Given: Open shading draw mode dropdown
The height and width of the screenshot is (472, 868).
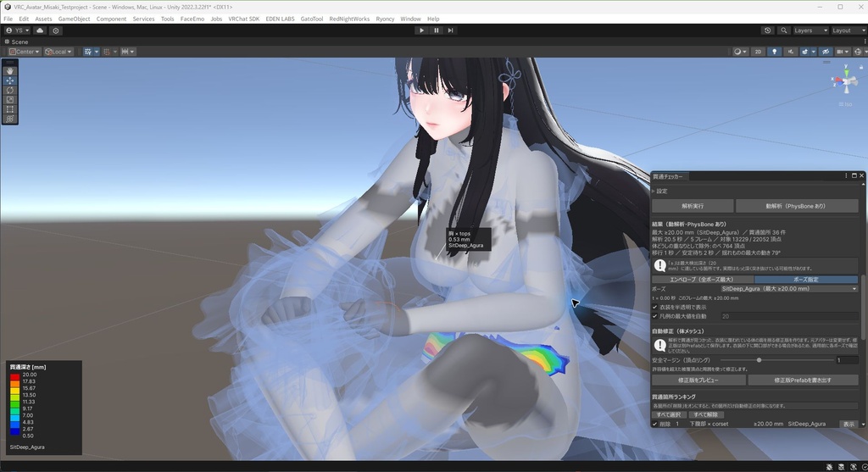Looking at the screenshot, I should [740, 52].
